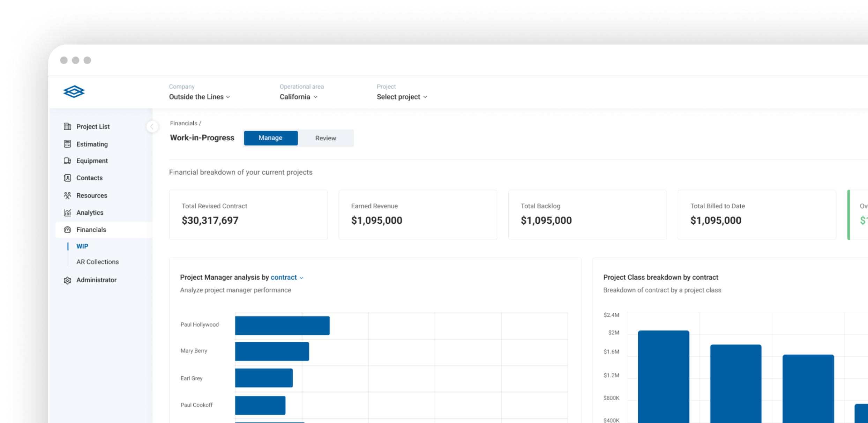Click the blue diamond company logo
Viewport: 868px width, 423px height.
tap(74, 92)
